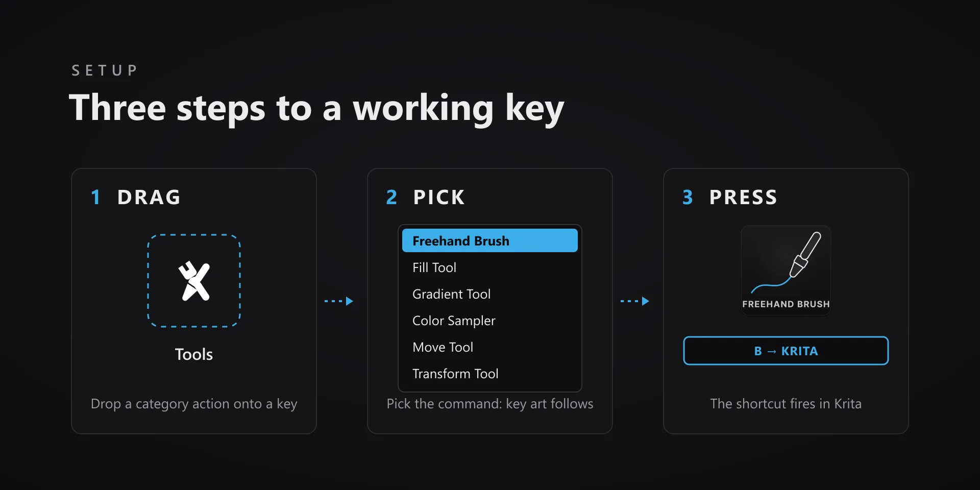Click the step number 1 beside DRAG
The width and height of the screenshot is (980, 490).
tap(95, 197)
